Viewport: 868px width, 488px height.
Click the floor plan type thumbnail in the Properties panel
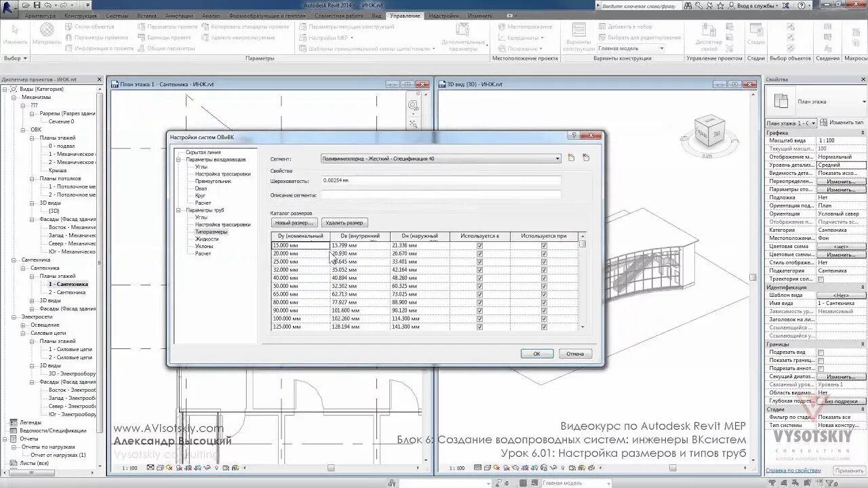[781, 101]
